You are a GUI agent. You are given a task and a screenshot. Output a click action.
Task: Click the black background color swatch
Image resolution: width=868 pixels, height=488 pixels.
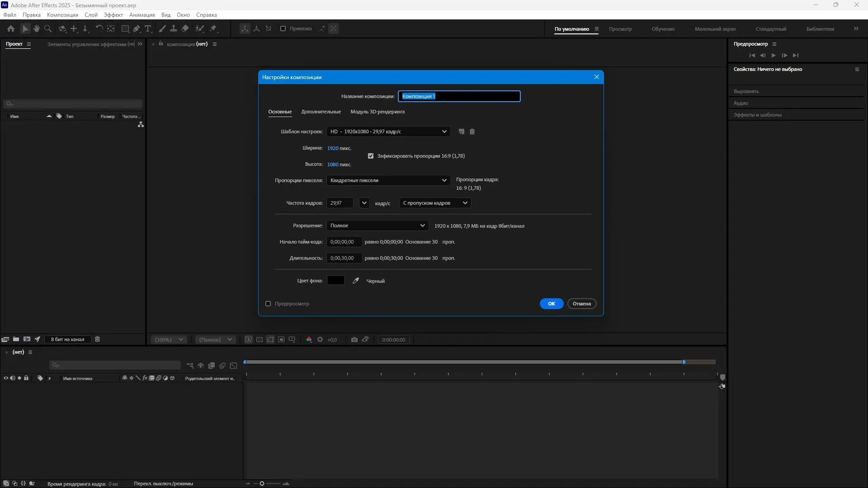pos(335,281)
